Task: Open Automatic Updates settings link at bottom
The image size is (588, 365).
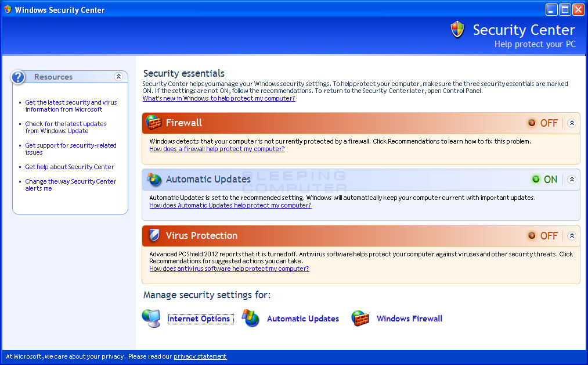Action: (x=302, y=319)
